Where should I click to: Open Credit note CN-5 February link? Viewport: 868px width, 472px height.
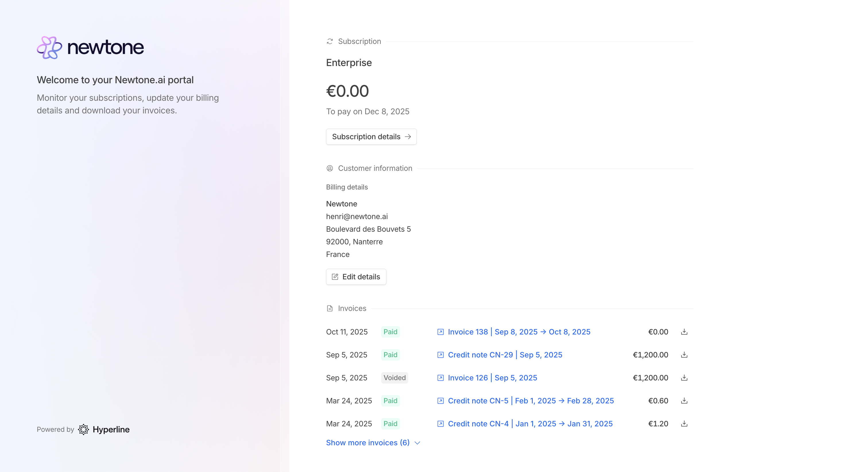[x=531, y=401]
